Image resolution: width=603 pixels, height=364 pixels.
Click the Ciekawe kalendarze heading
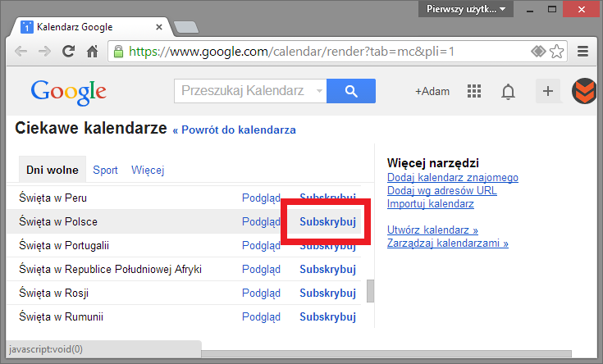pos(91,128)
